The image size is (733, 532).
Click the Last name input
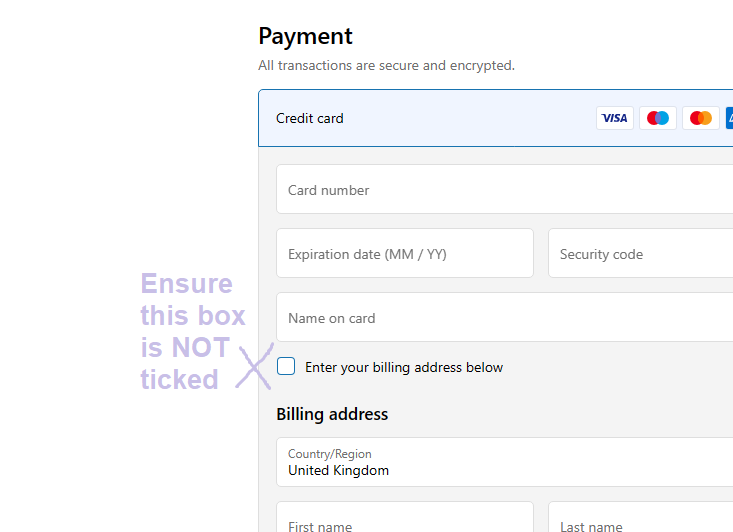(x=640, y=522)
